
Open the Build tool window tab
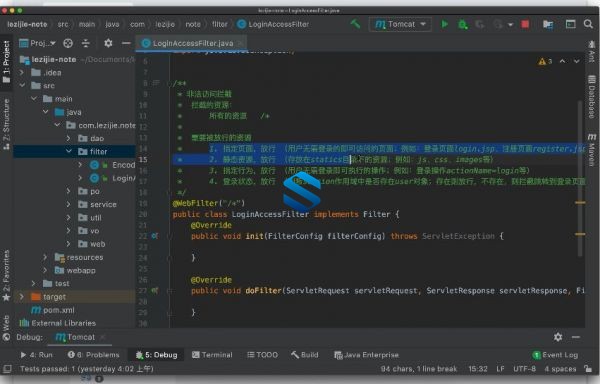pyautogui.click(x=305, y=355)
